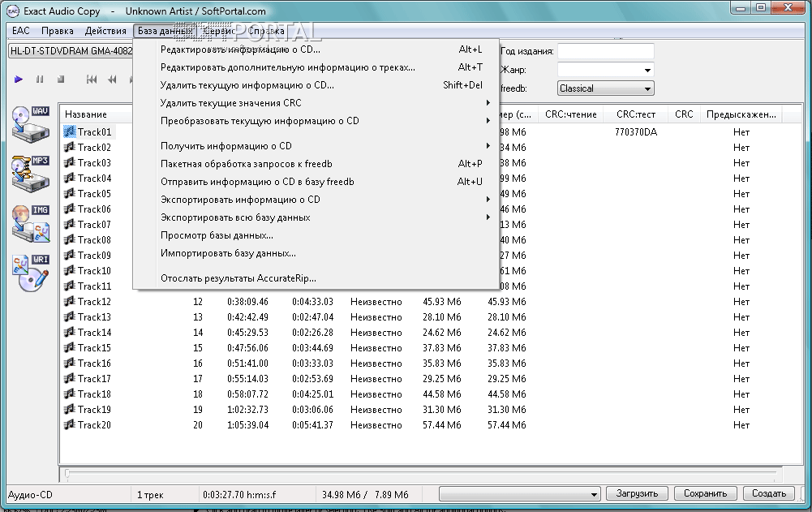Stop playback with the stop button

[61, 80]
